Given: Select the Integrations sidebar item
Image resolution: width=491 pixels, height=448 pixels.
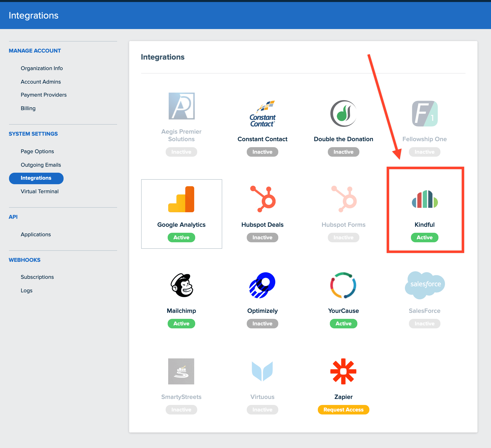Looking at the screenshot, I should 36,178.
